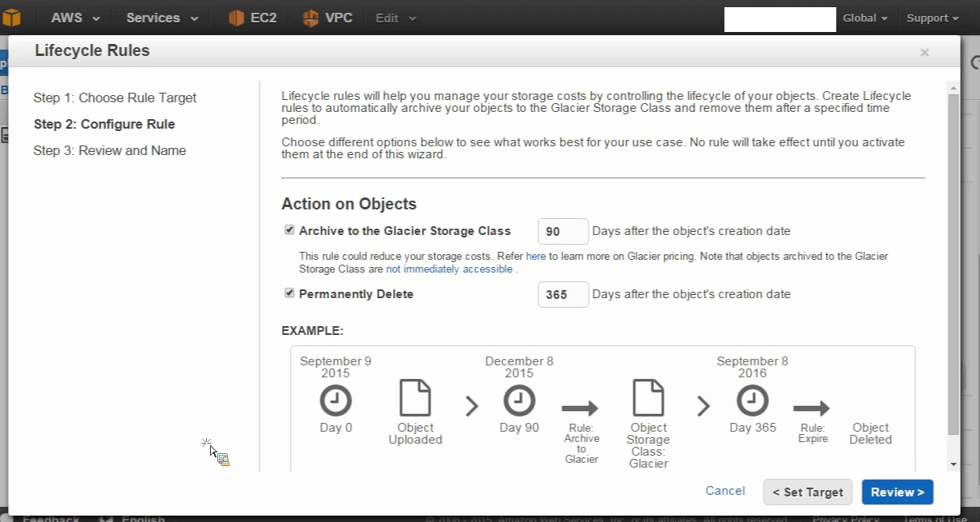Open the Services dropdown menu
The height and width of the screenshot is (522, 980).
coord(162,18)
